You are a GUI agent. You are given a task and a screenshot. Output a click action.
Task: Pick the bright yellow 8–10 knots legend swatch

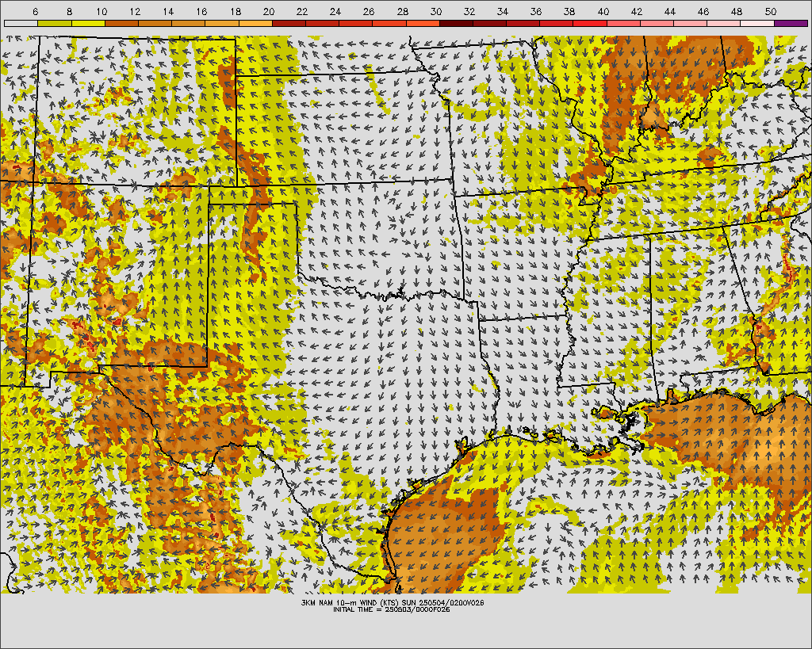[88, 23]
